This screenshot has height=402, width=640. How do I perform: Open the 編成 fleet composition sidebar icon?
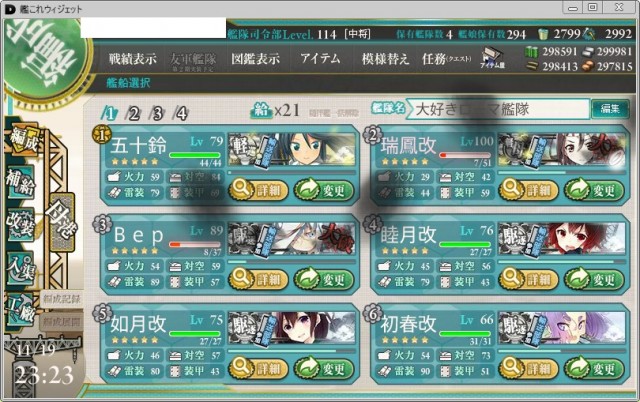tap(24, 140)
